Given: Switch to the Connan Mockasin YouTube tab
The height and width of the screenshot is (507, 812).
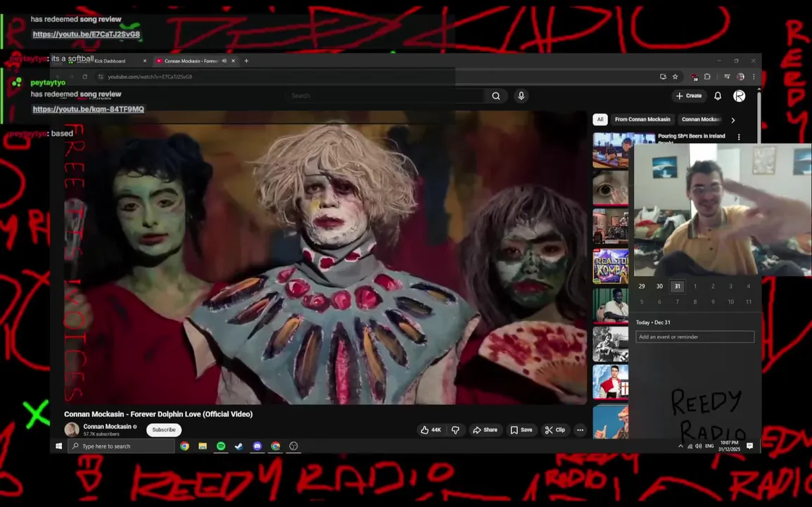Looking at the screenshot, I should (x=191, y=61).
